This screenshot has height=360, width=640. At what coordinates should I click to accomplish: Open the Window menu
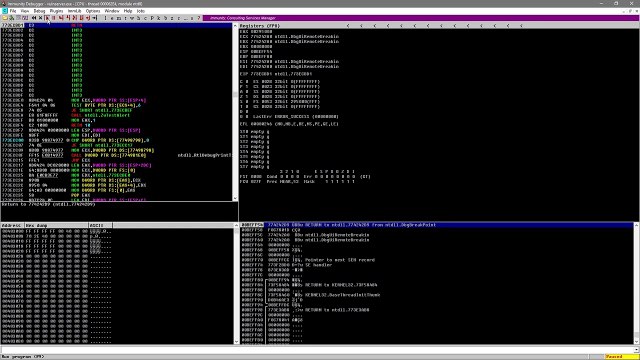pyautogui.click(x=112, y=11)
